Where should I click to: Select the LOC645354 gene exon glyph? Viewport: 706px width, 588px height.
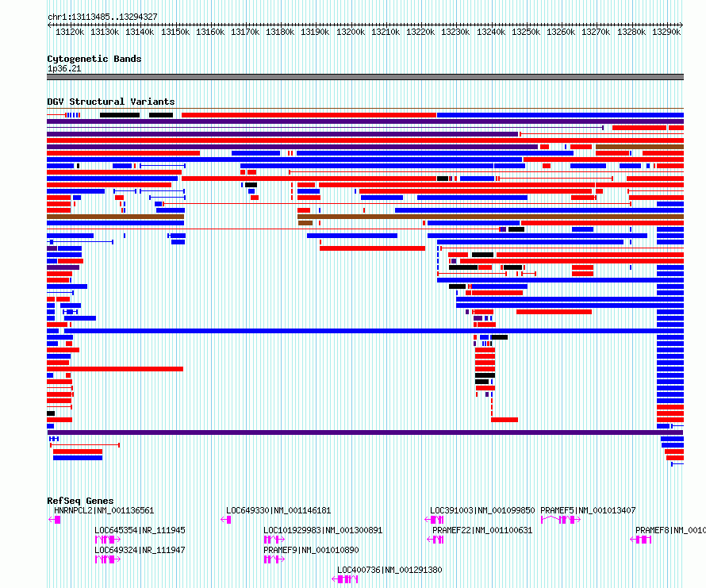[108, 540]
